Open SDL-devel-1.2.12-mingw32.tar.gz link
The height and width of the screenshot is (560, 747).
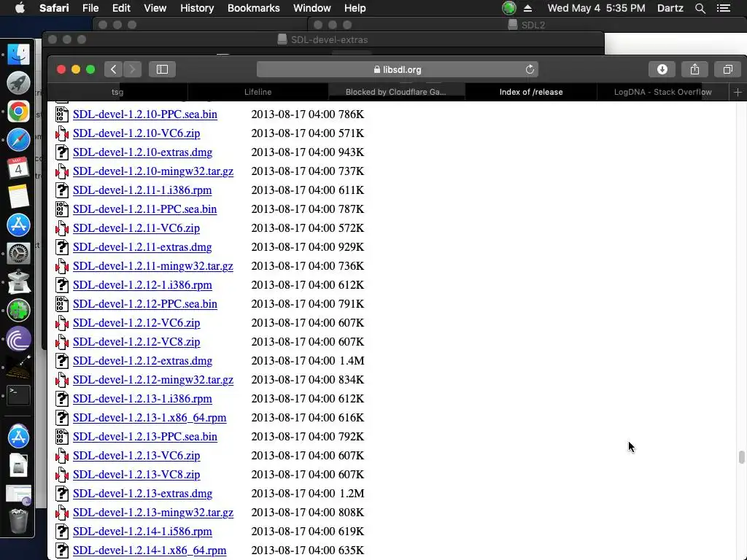pyautogui.click(x=153, y=379)
